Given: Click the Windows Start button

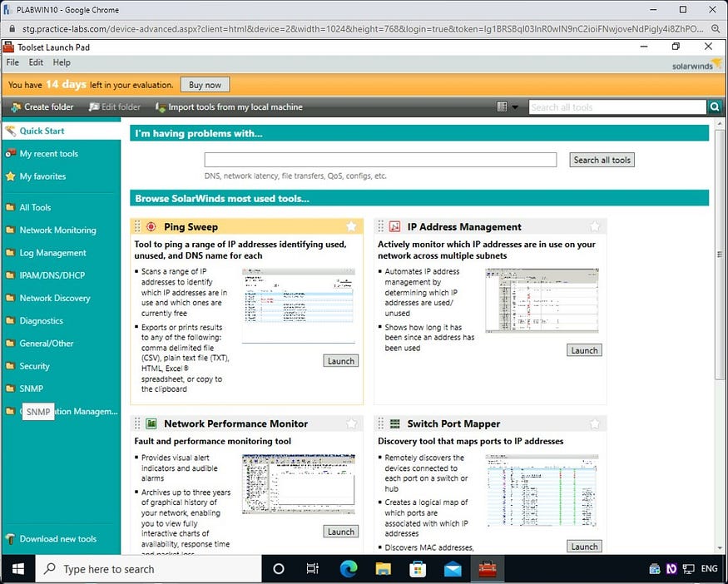Looking at the screenshot, I should point(18,569).
